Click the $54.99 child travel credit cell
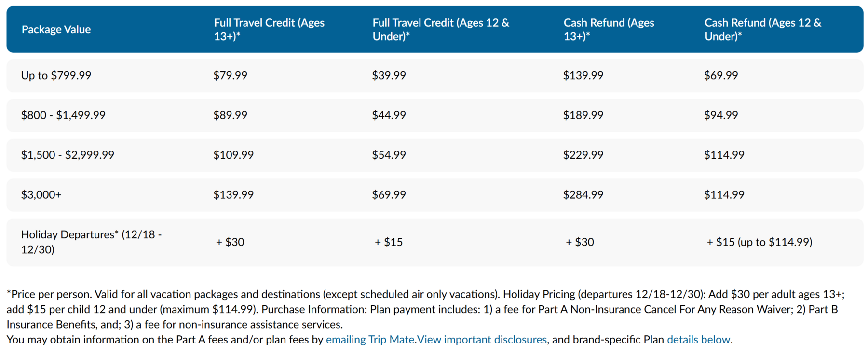The width and height of the screenshot is (868, 357). click(389, 155)
